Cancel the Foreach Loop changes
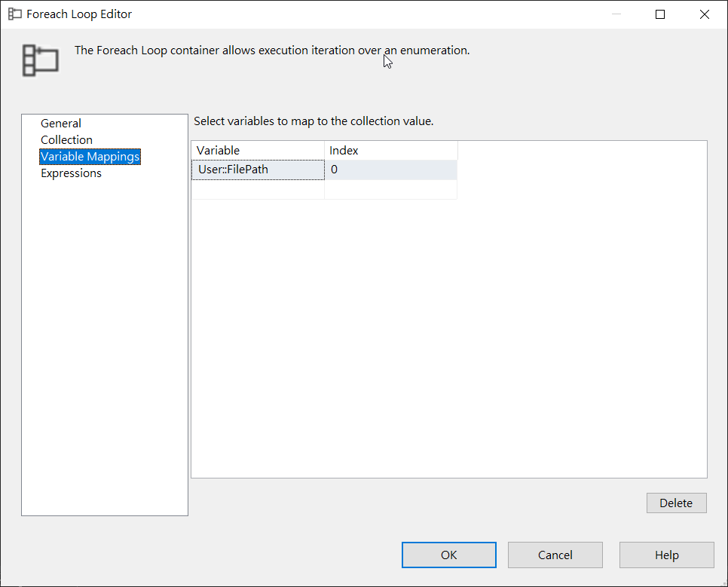Screen dimensions: 728x587 [555, 555]
